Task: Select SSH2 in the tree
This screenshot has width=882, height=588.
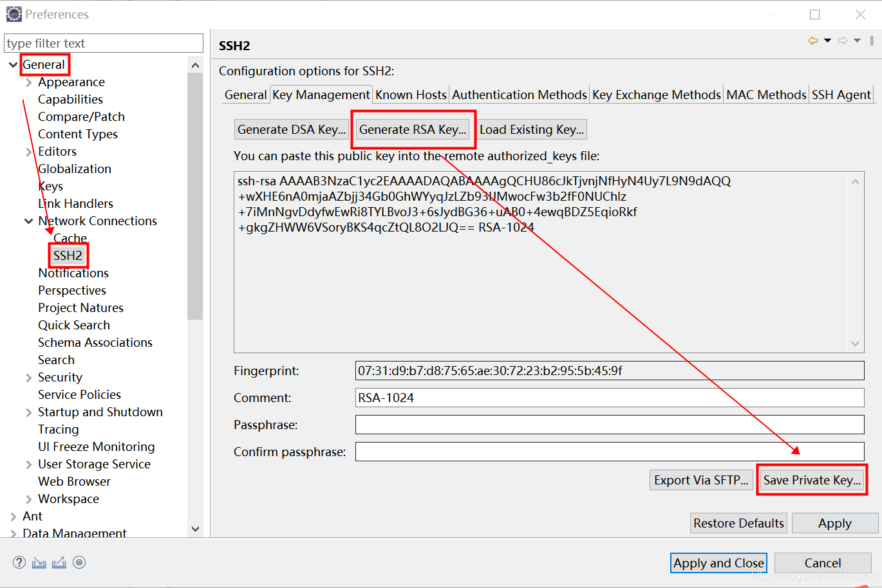Action: [68, 255]
